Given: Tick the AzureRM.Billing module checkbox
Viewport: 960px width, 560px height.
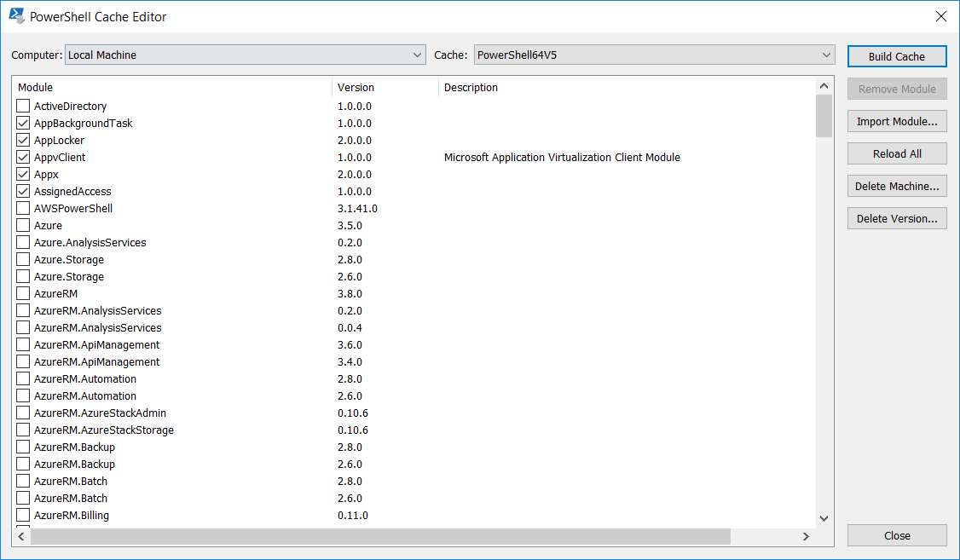Looking at the screenshot, I should tap(23, 516).
